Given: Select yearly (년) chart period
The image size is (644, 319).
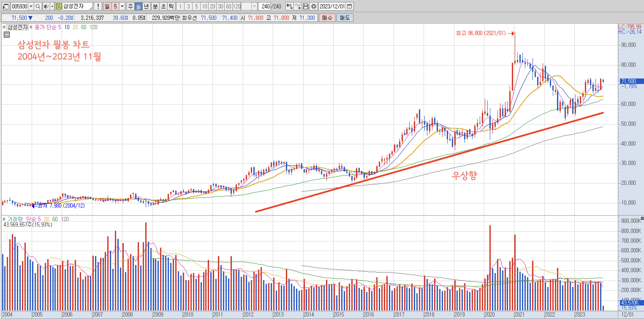Looking at the screenshot, I should point(147,7).
